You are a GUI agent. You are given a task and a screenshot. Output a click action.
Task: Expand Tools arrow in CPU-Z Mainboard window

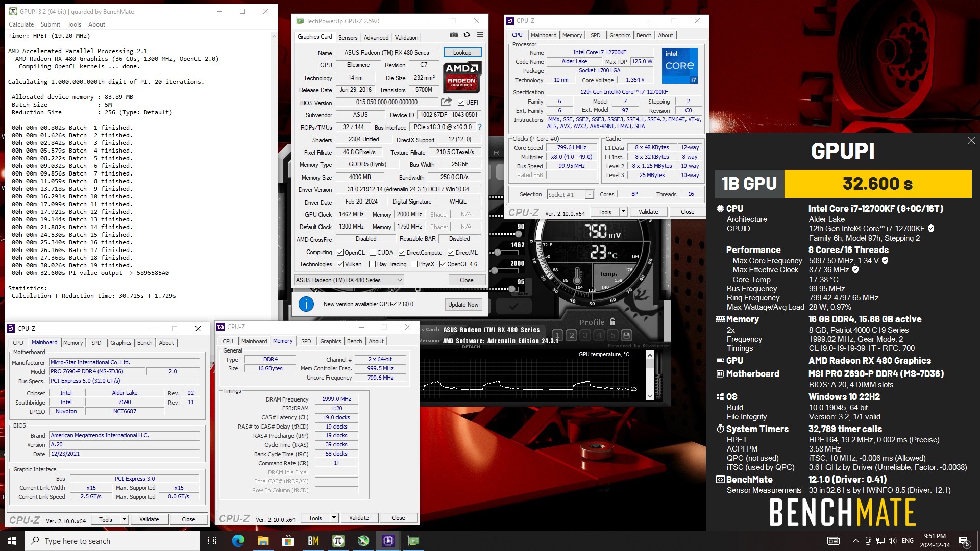[x=124, y=519]
